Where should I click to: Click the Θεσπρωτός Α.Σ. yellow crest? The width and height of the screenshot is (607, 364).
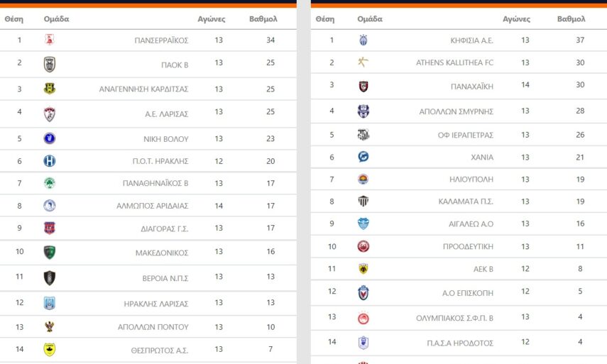[49, 349]
